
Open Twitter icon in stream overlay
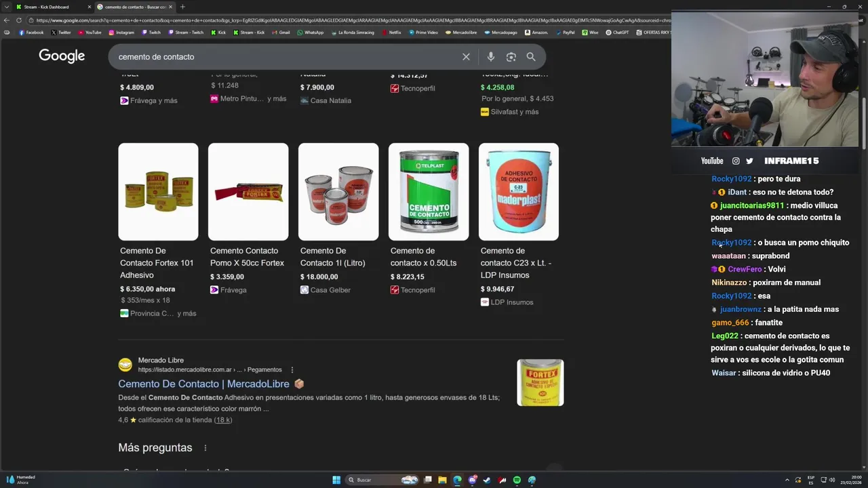749,161
